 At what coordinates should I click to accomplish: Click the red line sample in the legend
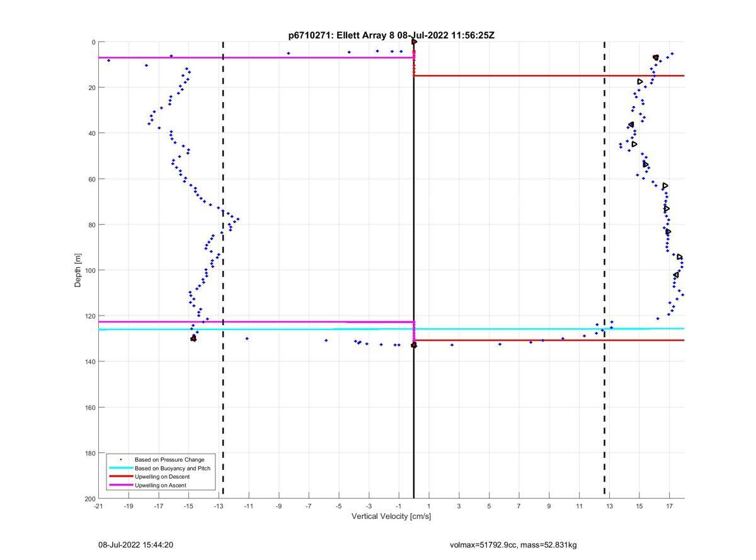coord(120,477)
